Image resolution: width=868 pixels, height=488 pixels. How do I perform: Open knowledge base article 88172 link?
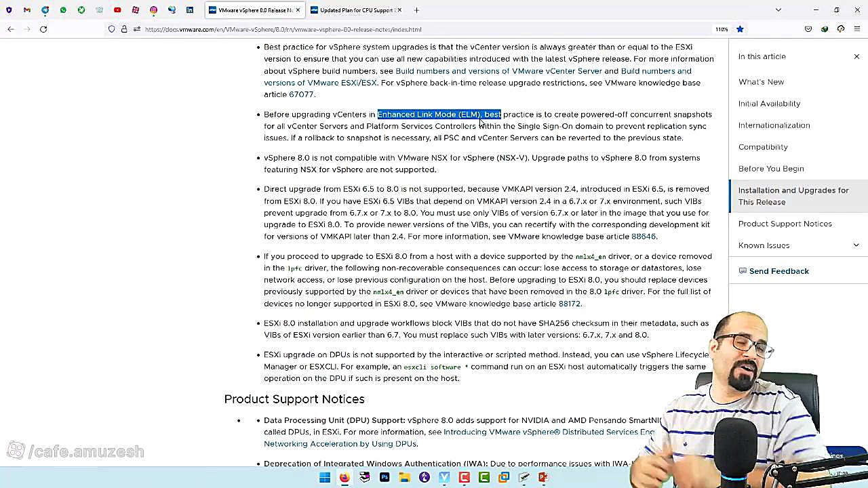pyautogui.click(x=569, y=304)
